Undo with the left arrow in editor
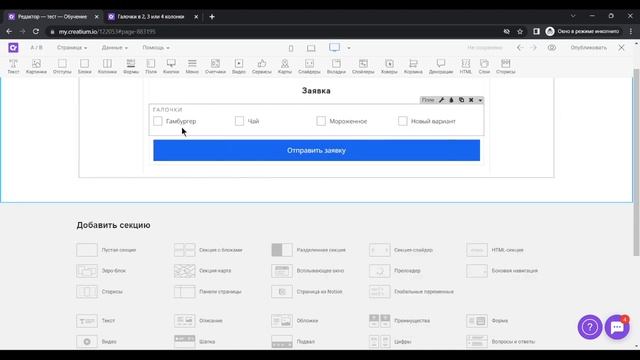This screenshot has width=640, height=360. pyautogui.click(x=520, y=48)
